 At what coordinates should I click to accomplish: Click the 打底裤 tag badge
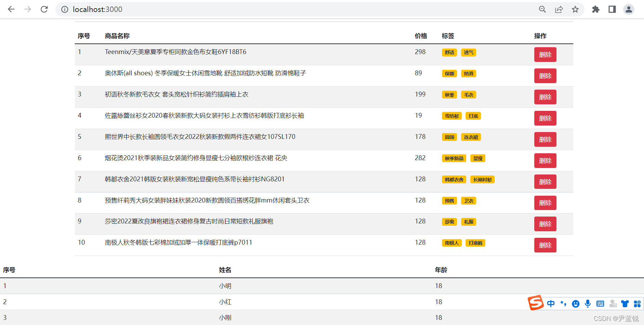click(x=475, y=243)
